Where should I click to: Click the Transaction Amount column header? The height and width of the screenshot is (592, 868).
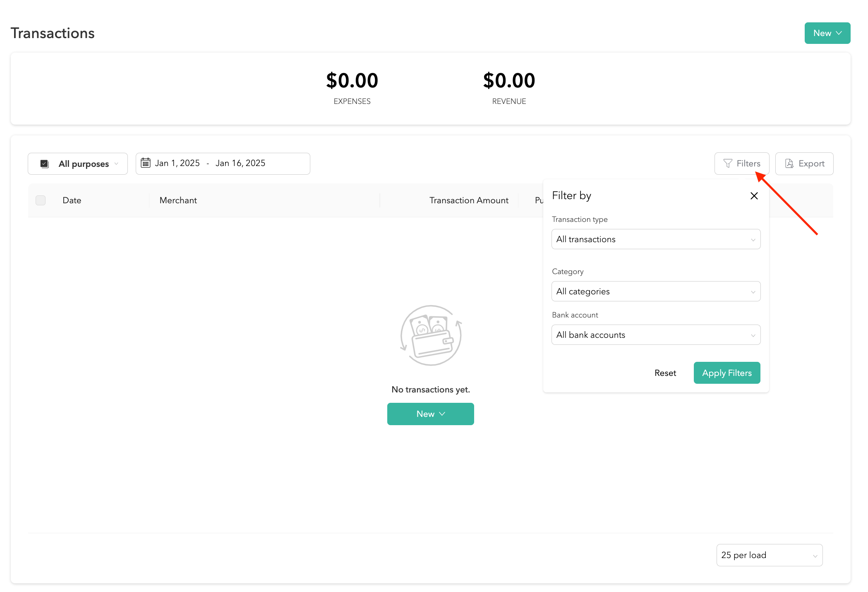click(x=468, y=200)
